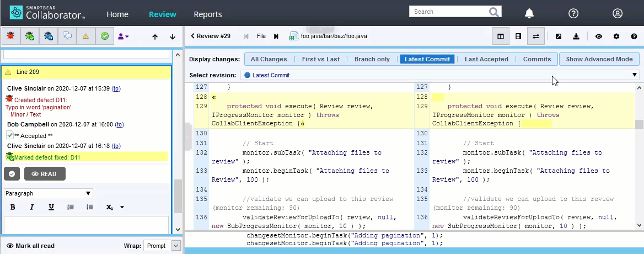Select the First vs Last tab
Image resolution: width=644 pixels, height=254 pixels.
(321, 59)
